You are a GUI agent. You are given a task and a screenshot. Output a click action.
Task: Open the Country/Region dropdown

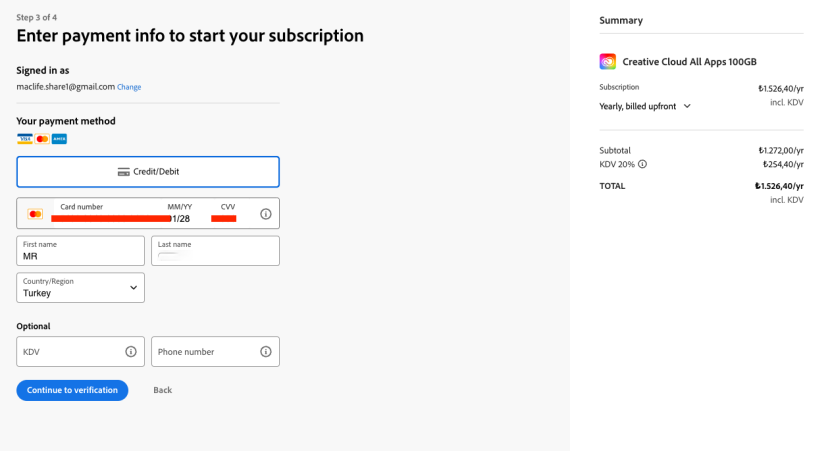point(81,288)
